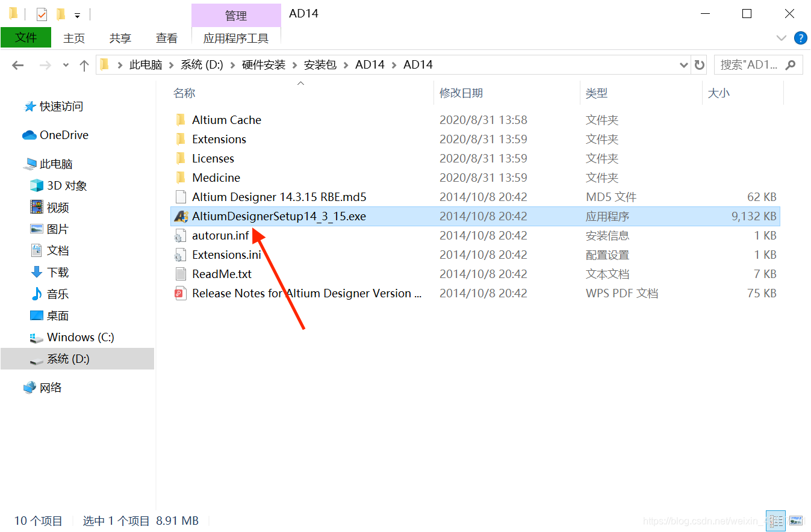
Task: Open the recent locations dropdown arrow
Action: coord(66,65)
